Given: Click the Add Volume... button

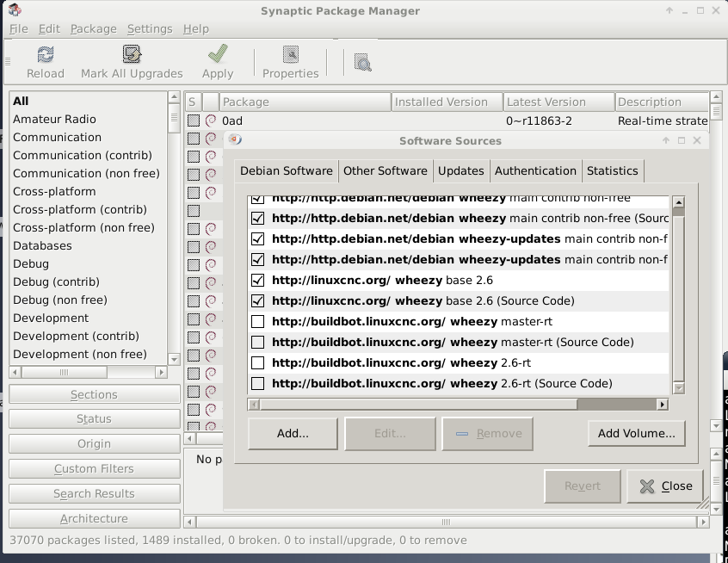Looking at the screenshot, I should (x=637, y=433).
